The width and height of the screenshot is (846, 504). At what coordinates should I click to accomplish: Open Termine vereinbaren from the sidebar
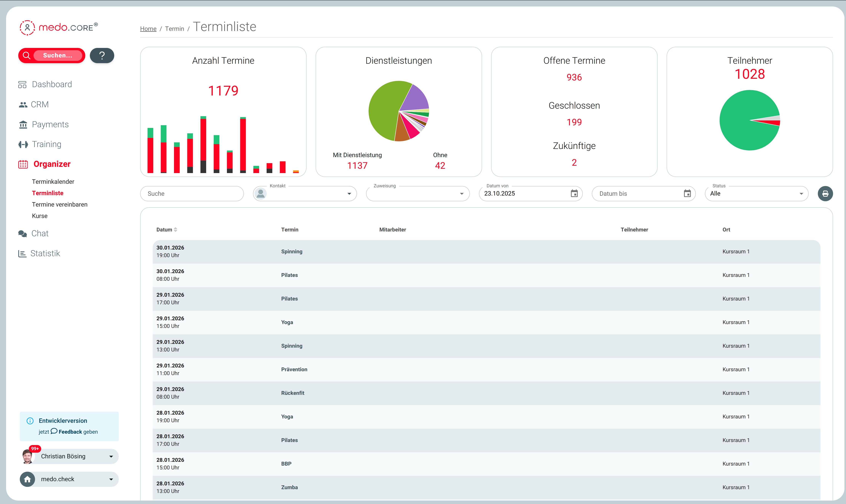pos(60,204)
